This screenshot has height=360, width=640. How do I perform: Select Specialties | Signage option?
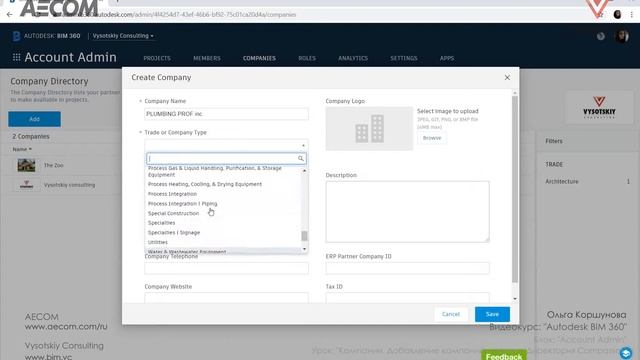click(x=223, y=233)
